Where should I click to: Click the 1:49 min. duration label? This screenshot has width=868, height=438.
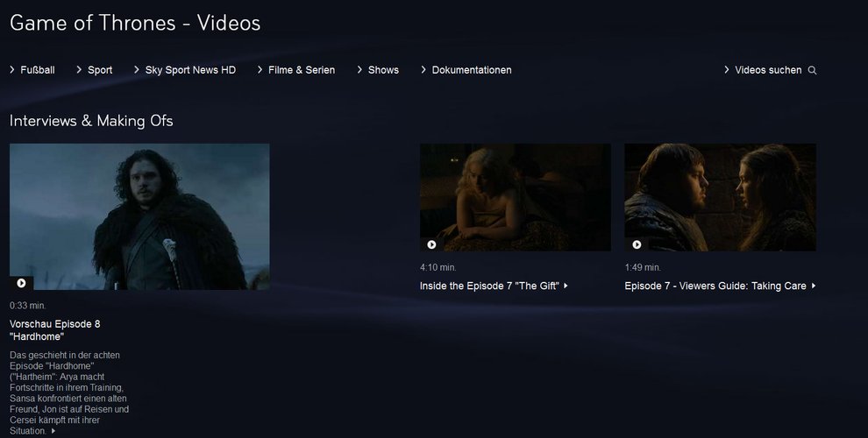click(643, 267)
